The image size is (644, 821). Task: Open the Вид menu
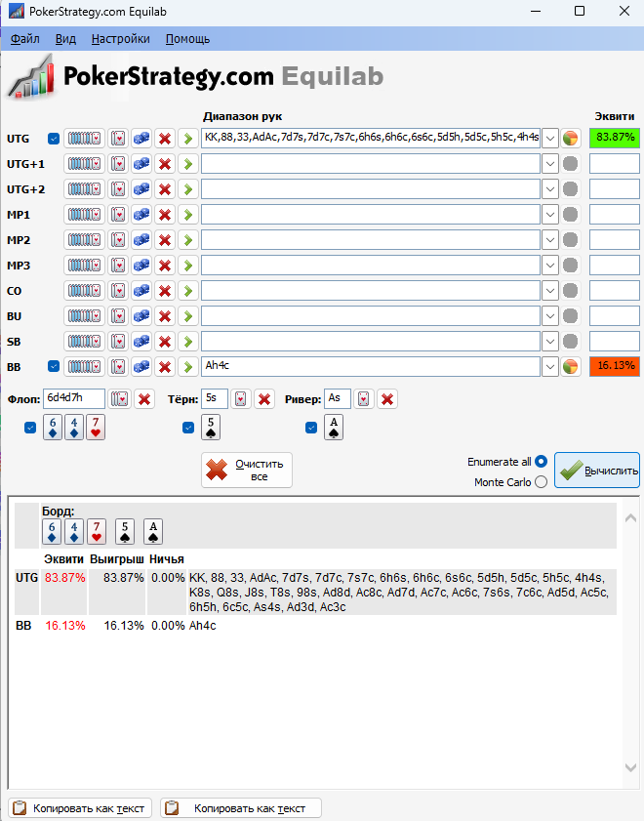[x=65, y=39]
